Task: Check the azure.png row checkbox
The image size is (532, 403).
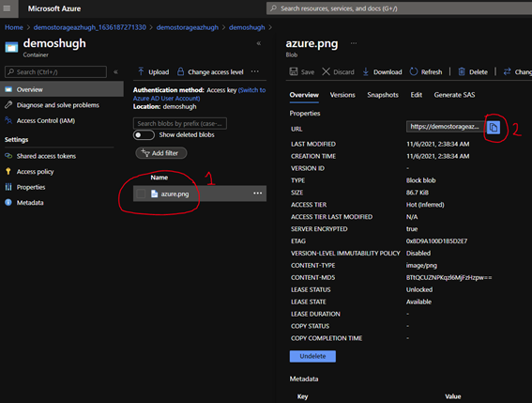Action: coord(141,194)
